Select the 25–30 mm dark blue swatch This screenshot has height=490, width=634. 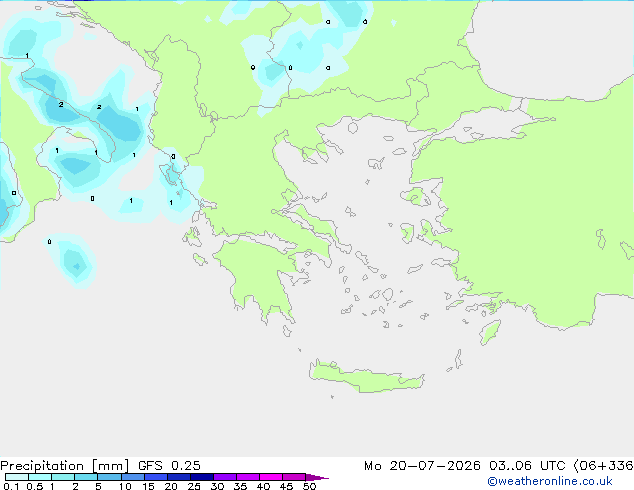pyautogui.click(x=202, y=477)
